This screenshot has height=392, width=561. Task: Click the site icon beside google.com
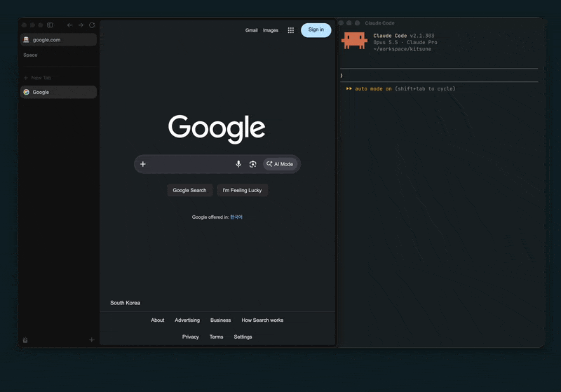(26, 40)
